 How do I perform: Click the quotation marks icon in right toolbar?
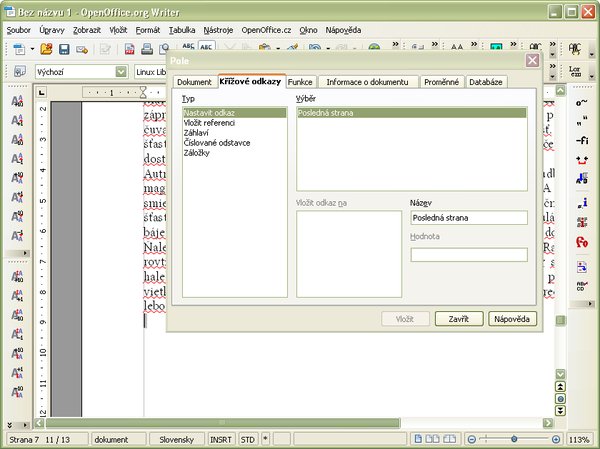tap(582, 123)
